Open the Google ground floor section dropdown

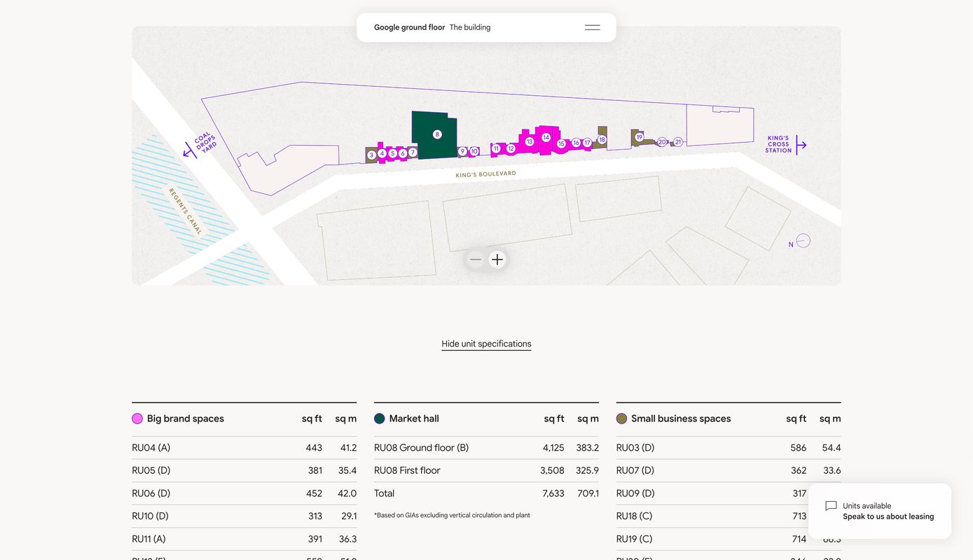(x=409, y=27)
